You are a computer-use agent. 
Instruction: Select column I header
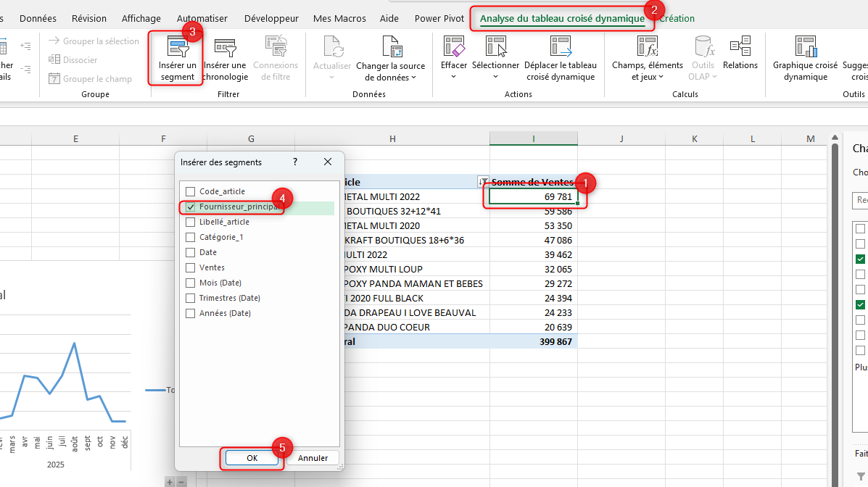coord(534,138)
